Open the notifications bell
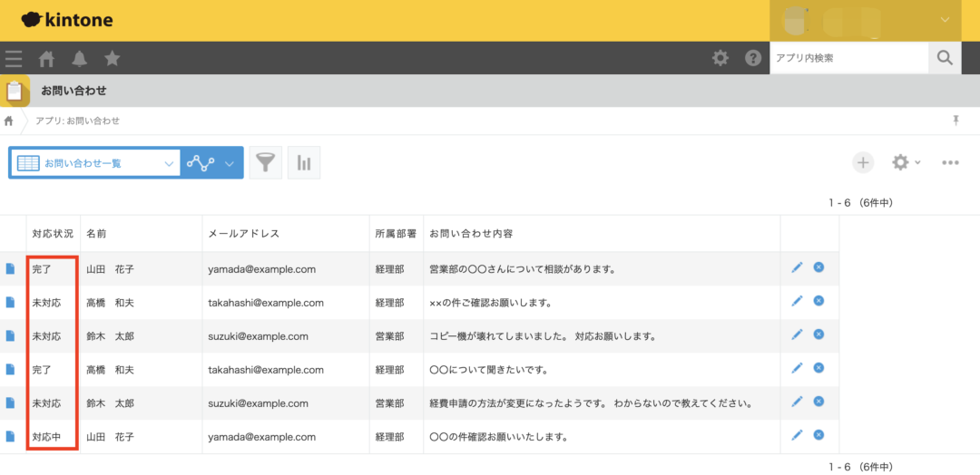 click(80, 59)
